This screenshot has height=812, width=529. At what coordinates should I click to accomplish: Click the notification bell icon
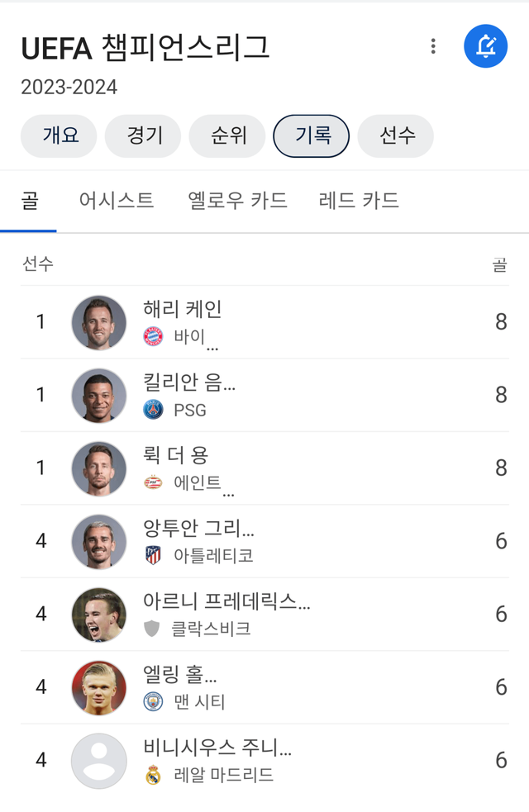click(486, 46)
